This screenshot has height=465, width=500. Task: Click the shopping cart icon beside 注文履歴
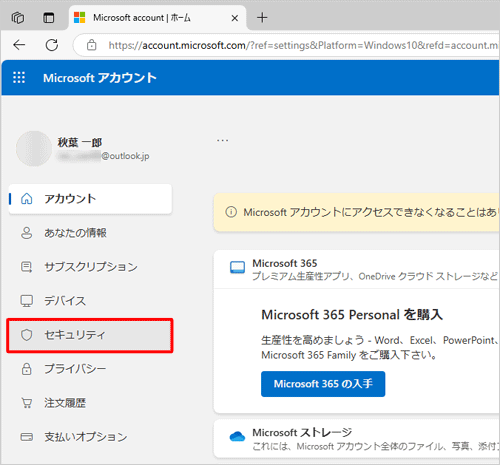(27, 403)
